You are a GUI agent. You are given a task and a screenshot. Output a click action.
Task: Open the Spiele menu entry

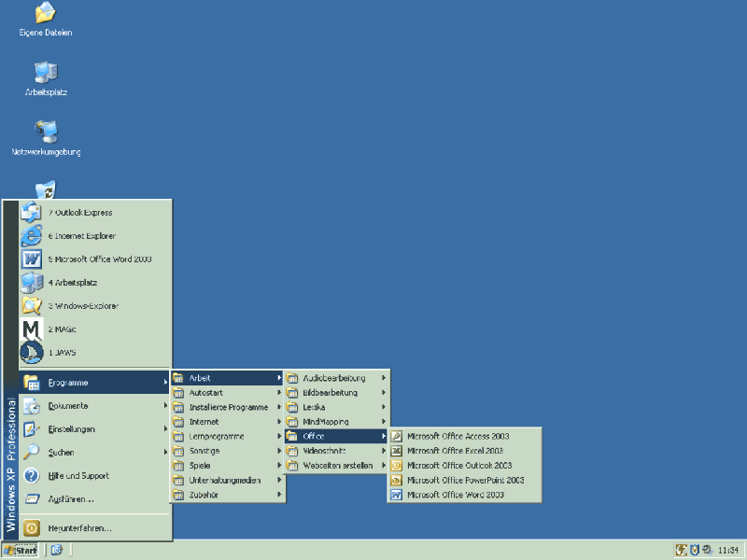(228, 466)
